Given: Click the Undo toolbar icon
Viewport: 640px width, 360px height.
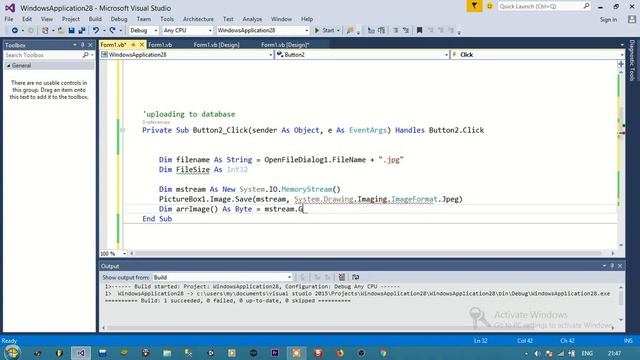Looking at the screenshot, I should [x=96, y=30].
